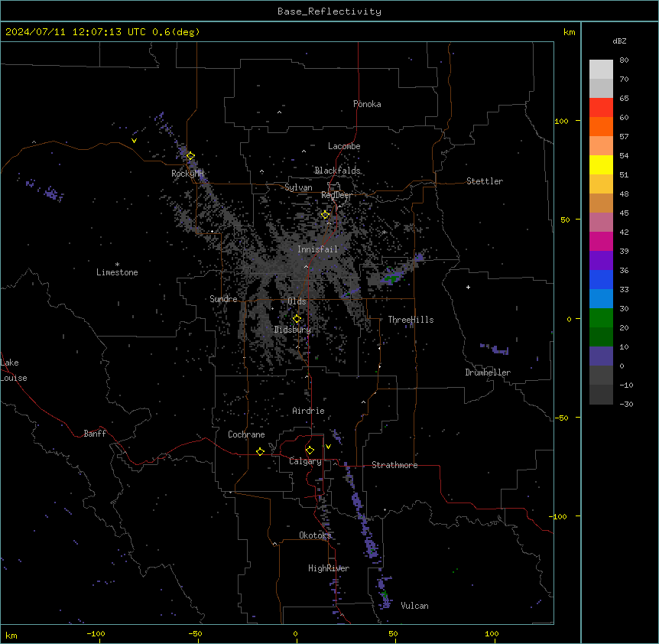The image size is (659, 644).
Task: Click the yellow diamond marker below RedDeer
Action: click(x=326, y=215)
